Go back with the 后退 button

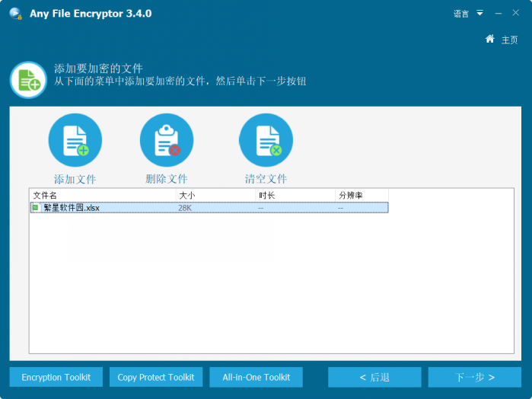(374, 377)
